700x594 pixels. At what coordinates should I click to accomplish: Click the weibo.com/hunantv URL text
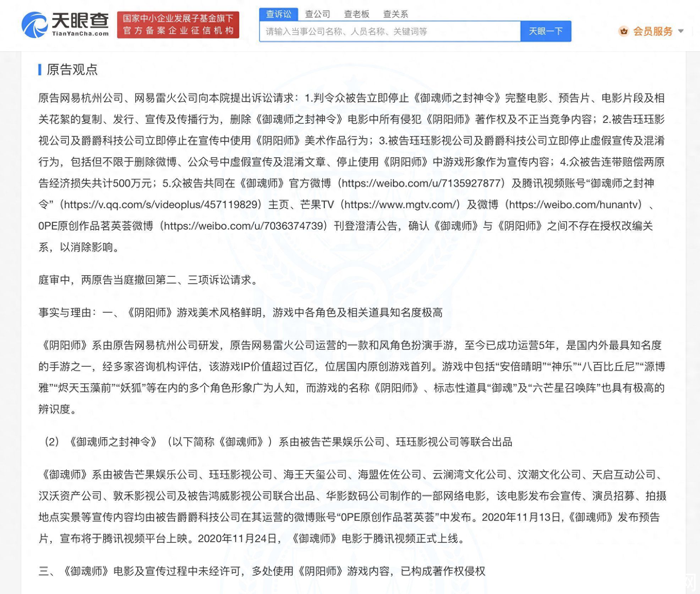click(573, 205)
